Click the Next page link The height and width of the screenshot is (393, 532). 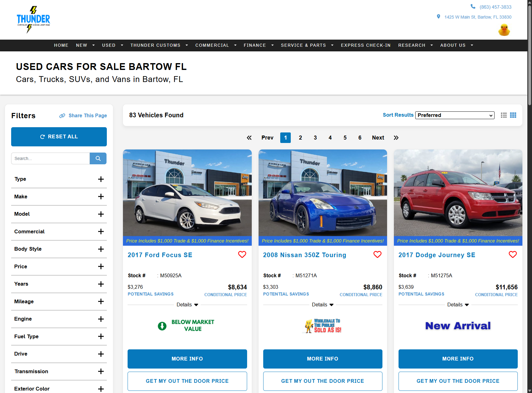point(378,138)
